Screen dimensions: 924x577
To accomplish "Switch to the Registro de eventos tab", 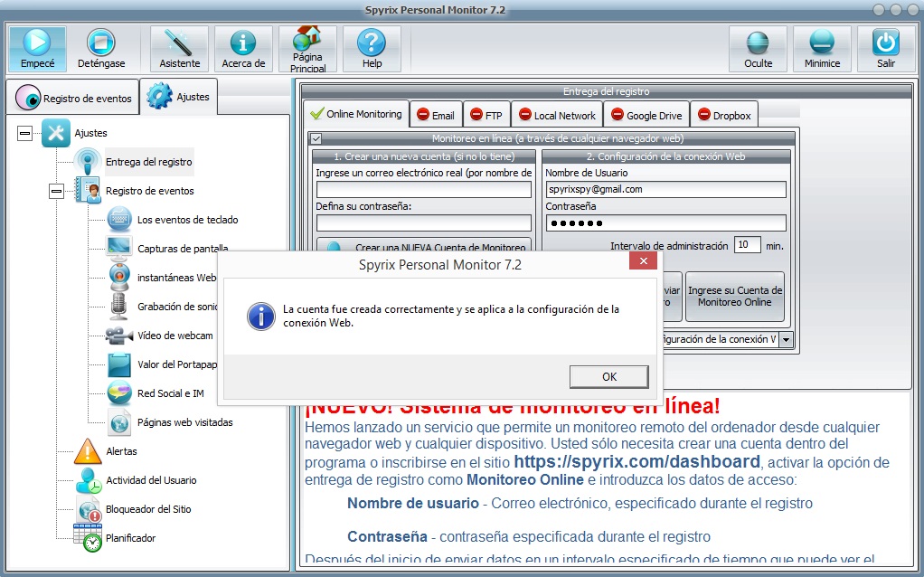I will point(73,98).
